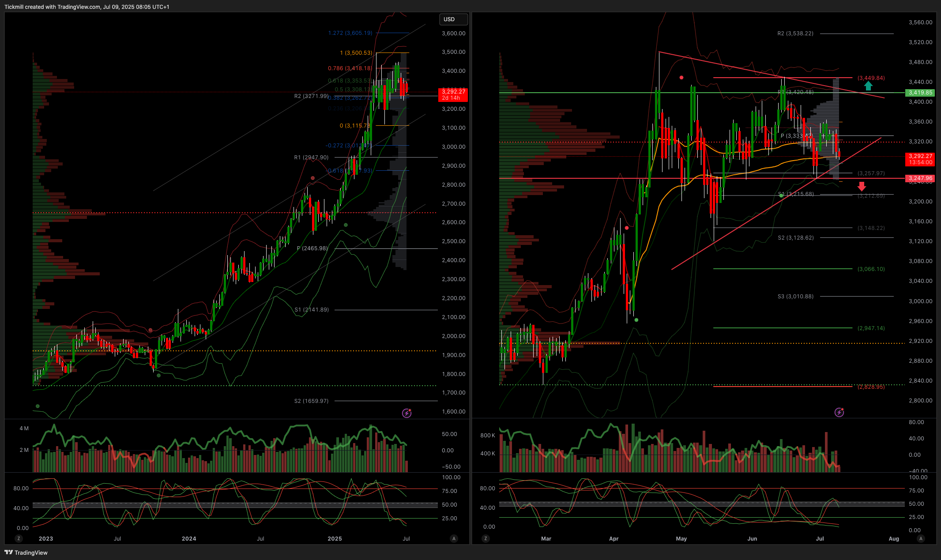Click Apr on the right time axis
Viewport: 941px width, 560px height.
[x=614, y=538]
